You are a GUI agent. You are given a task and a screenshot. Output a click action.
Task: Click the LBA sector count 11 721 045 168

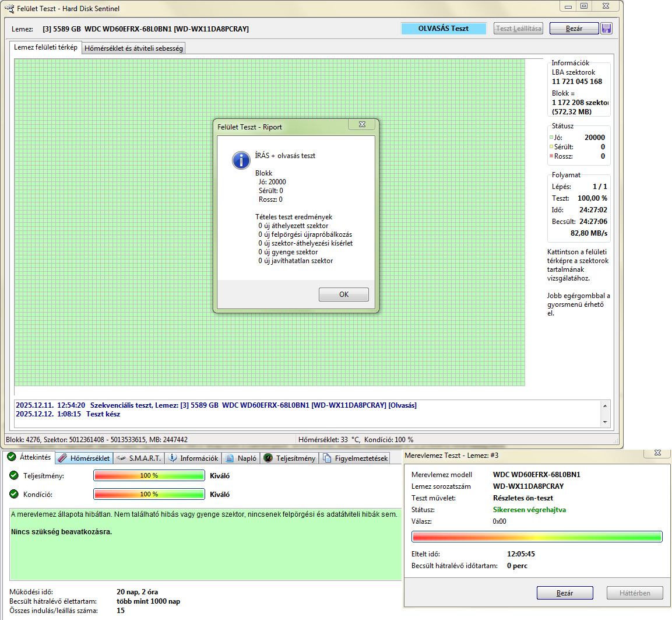click(x=577, y=82)
